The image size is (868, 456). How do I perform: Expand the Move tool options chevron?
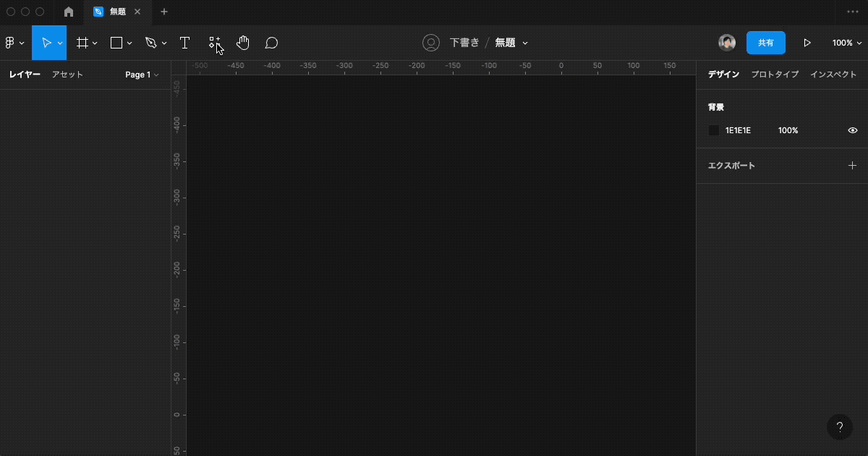pyautogui.click(x=60, y=43)
